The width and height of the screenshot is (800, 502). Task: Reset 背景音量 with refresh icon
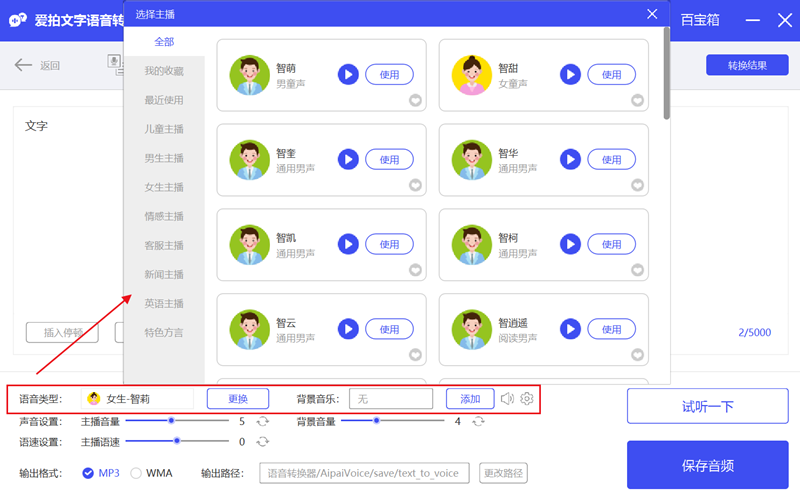478,421
